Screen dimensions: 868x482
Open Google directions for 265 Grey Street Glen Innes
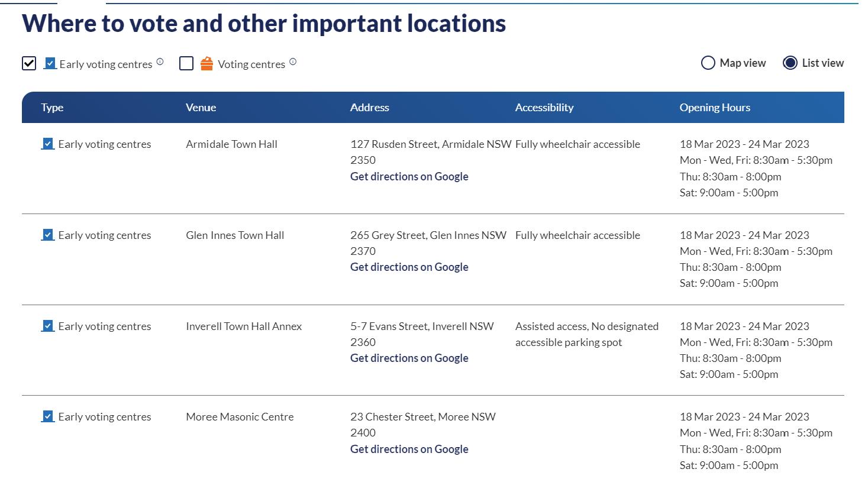[x=409, y=267]
